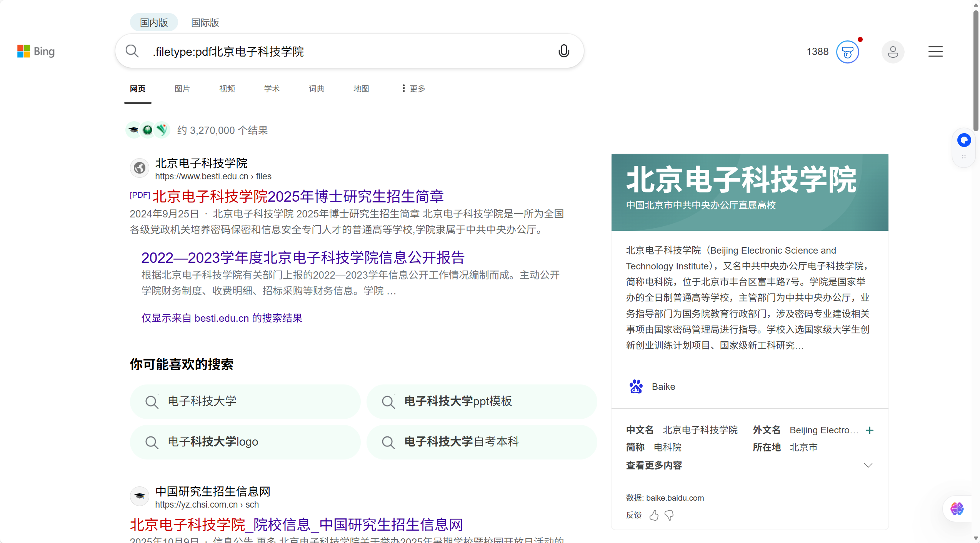Expand more facts with plus icon
This screenshot has height=543, width=980.
[870, 430]
